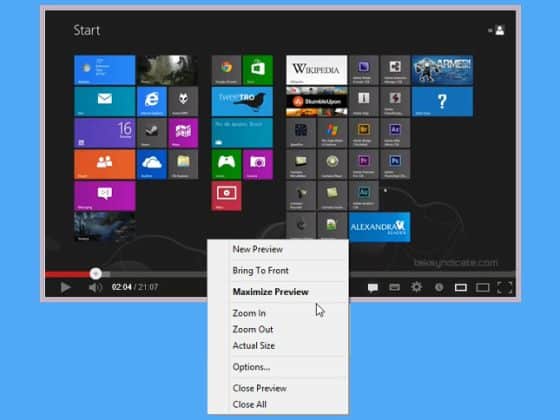Image resolution: width=560 pixels, height=420 pixels.
Task: Open the gray info "i" tile
Action: (364, 101)
